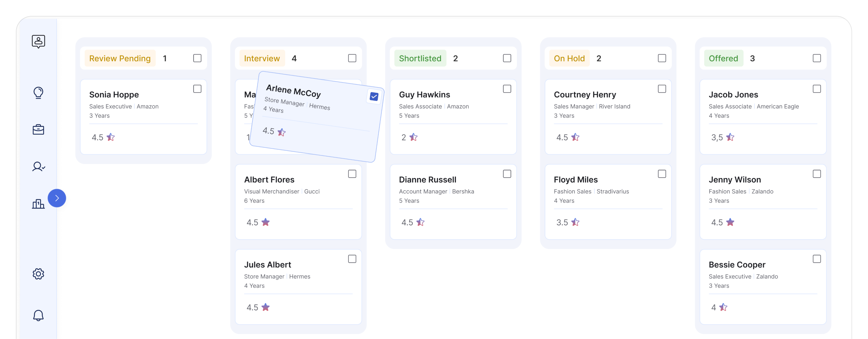Uncheck the Arlene McCoy card checkbox
The image size is (868, 339).
(x=374, y=97)
